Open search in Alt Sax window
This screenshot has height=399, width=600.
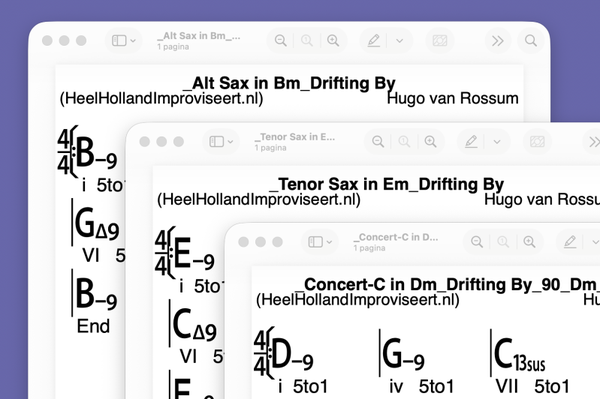pos(531,41)
